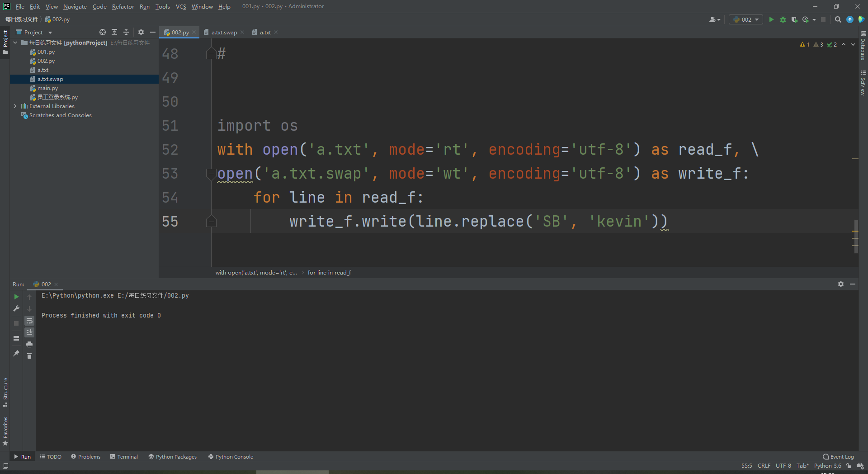The image size is (868, 474).
Task: Run with coverage from the main toolbar
Action: [794, 19]
